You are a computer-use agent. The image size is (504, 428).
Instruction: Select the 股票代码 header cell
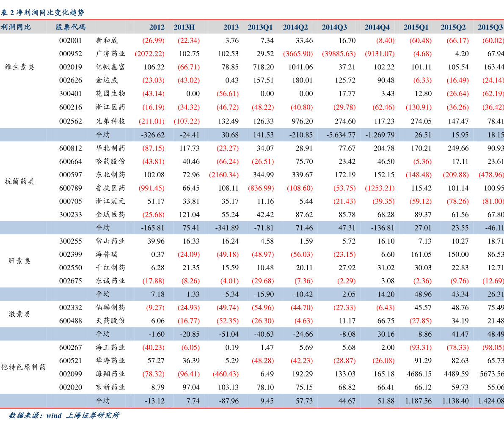coord(70,27)
